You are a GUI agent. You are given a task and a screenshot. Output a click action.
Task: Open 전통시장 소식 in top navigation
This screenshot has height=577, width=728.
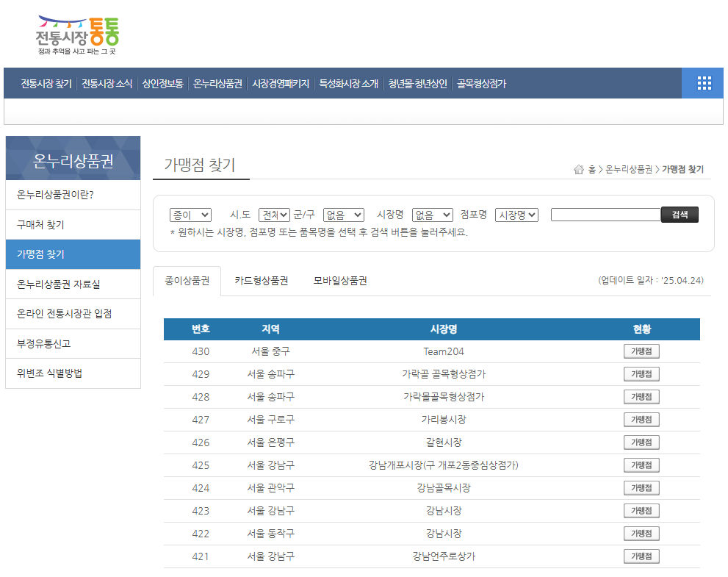pos(107,84)
